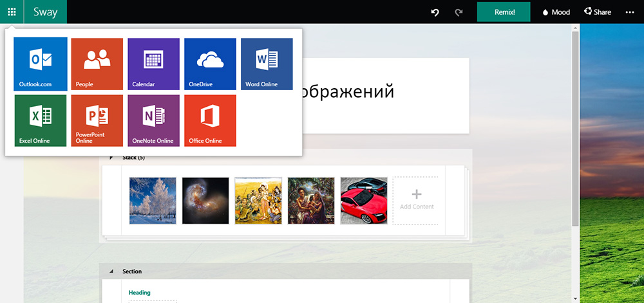Viewport: 644px width, 303px height.
Task: Undo the last action
Action: tap(435, 12)
